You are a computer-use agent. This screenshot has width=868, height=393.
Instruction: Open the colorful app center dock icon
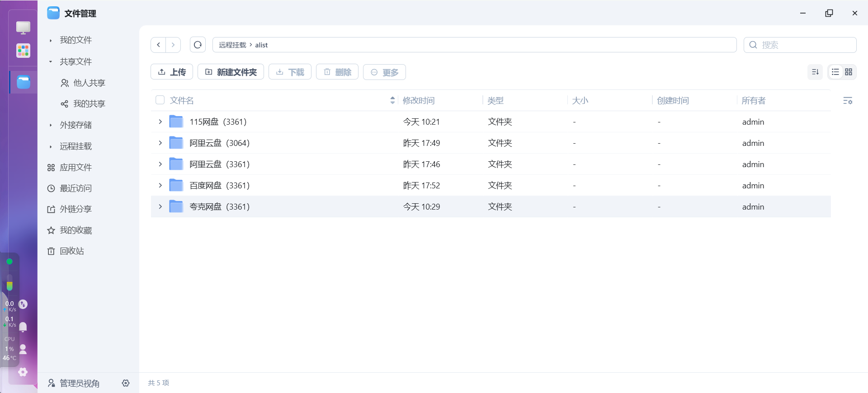tap(23, 51)
